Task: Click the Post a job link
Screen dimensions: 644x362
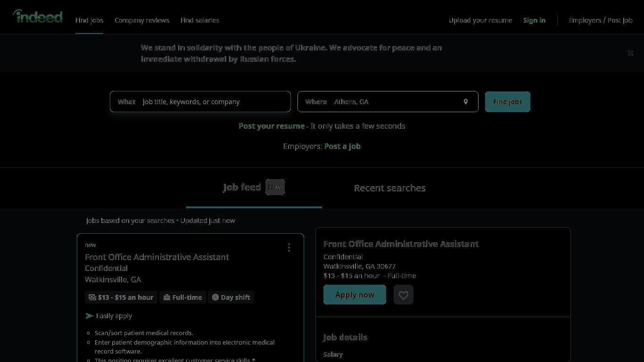Action: 342,146
